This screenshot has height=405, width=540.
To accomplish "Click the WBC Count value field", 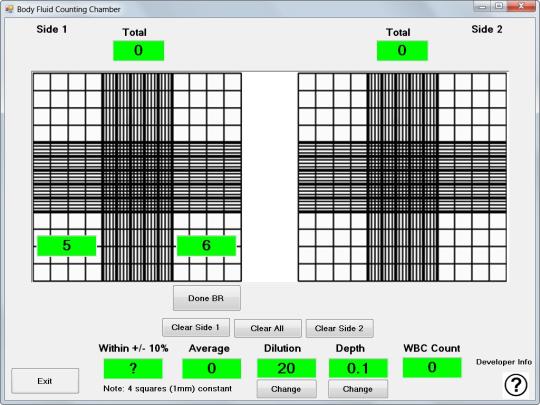I will 432,367.
